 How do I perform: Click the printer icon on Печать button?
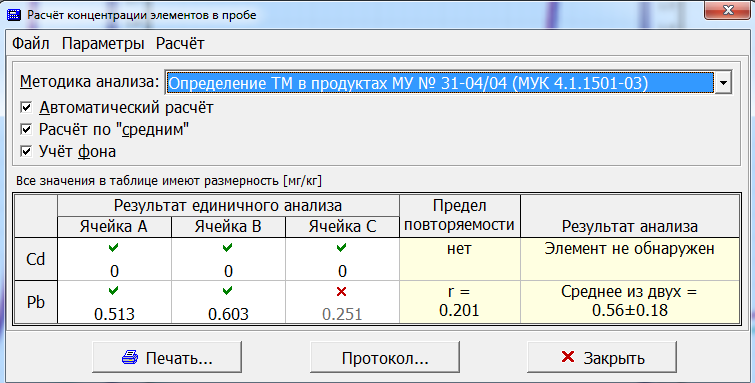(x=130, y=357)
